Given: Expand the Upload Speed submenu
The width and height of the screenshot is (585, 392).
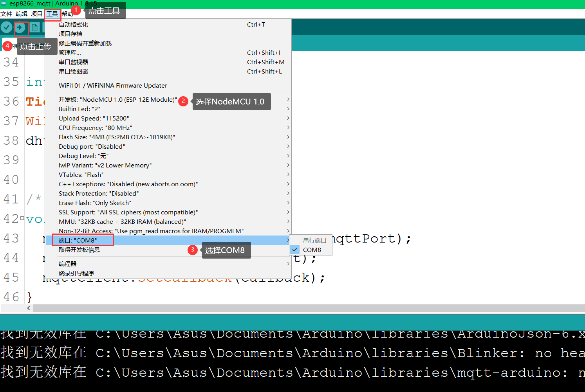Looking at the screenshot, I should (x=168, y=119).
